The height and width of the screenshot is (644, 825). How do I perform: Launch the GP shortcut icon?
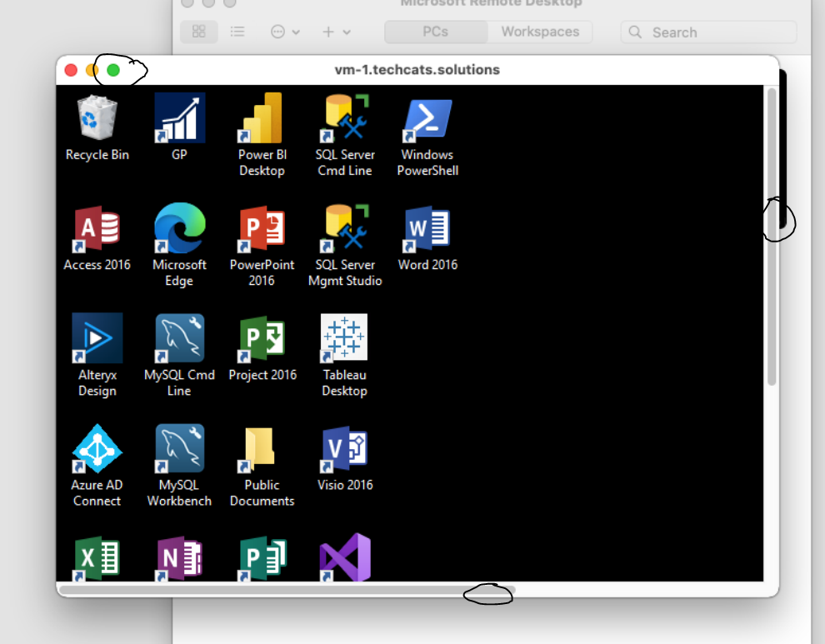[x=179, y=117]
